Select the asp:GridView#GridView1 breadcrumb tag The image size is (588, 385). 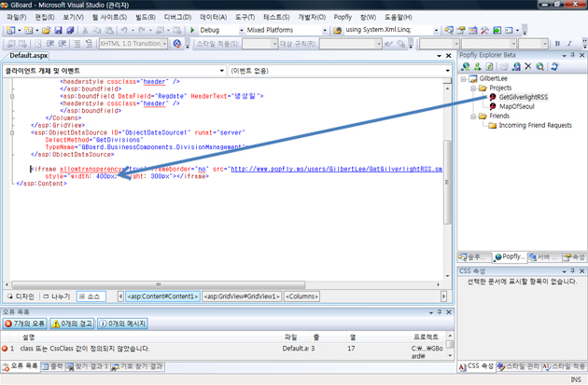[x=242, y=296]
